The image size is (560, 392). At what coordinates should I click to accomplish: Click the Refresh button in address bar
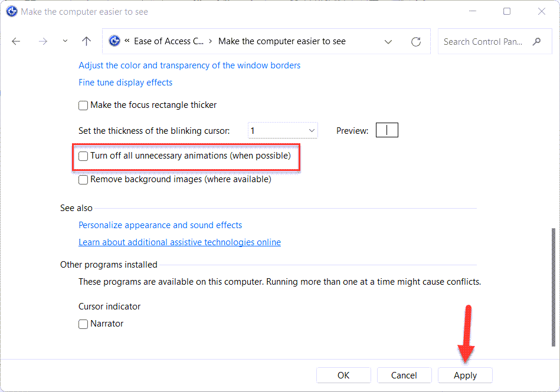(x=416, y=42)
